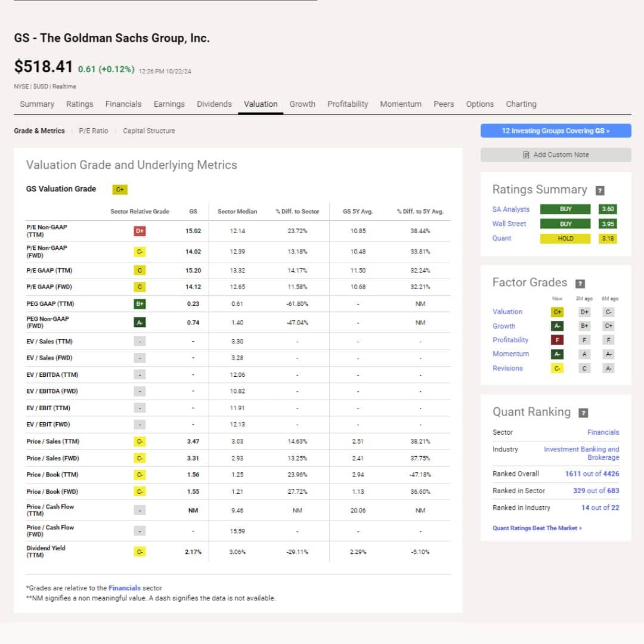Click the 329 out of 683 sector rank

coord(596,491)
